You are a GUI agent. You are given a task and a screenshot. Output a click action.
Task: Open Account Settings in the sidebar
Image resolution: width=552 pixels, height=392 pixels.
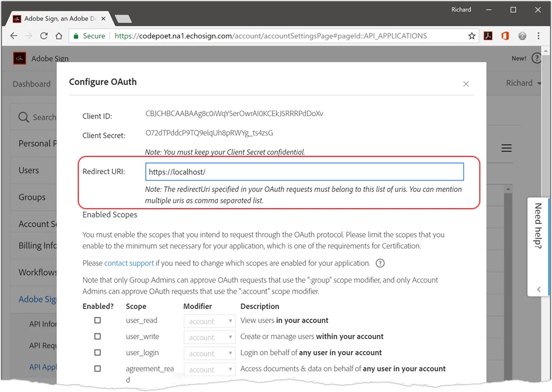point(37,224)
